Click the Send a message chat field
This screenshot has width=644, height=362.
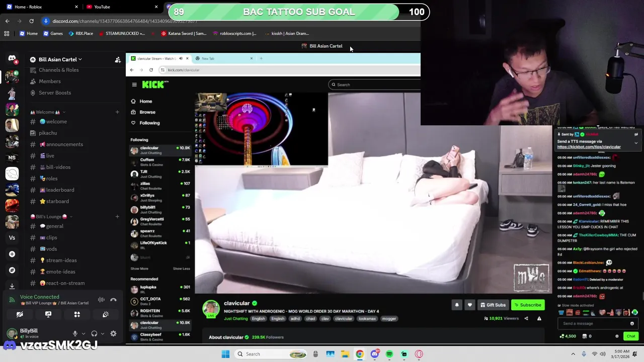tap(598, 323)
